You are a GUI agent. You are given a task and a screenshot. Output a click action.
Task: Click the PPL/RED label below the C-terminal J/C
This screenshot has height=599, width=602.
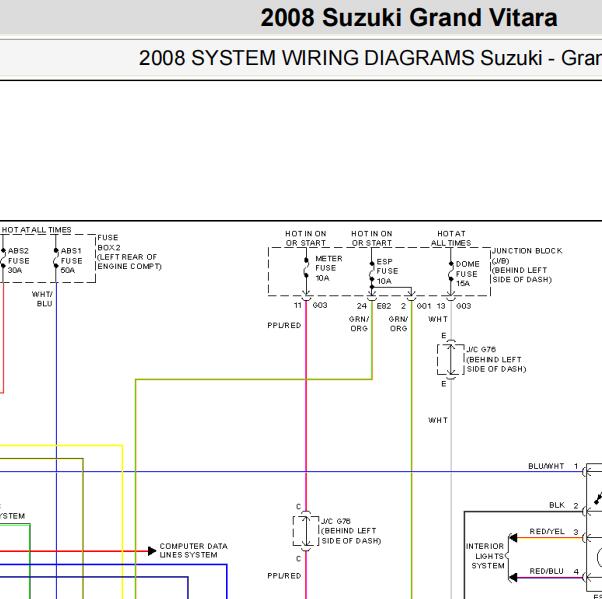click(284, 576)
